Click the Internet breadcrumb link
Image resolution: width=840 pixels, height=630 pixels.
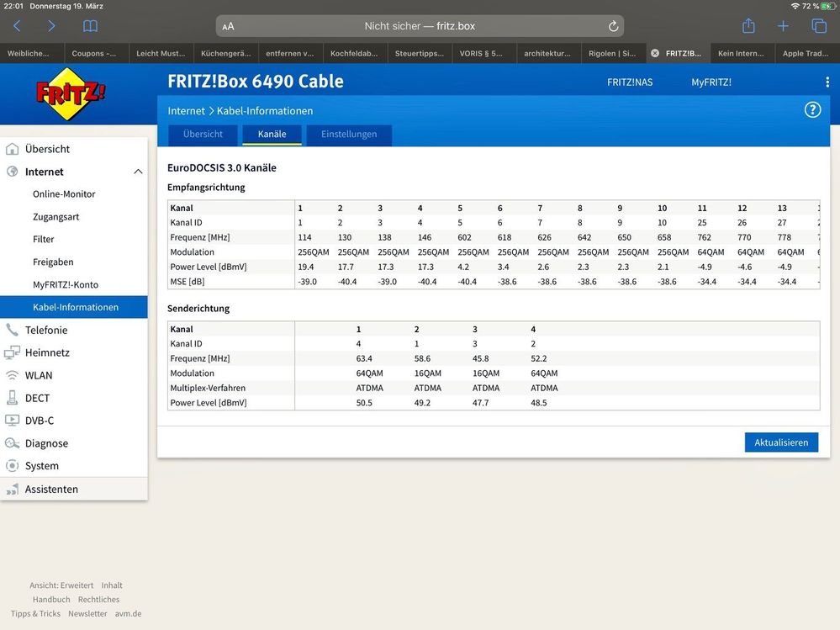(x=186, y=111)
